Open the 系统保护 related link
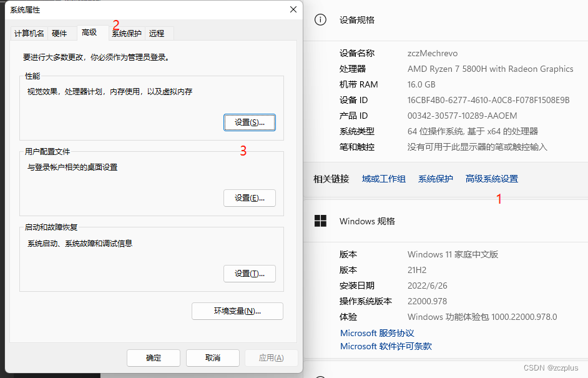 435,179
